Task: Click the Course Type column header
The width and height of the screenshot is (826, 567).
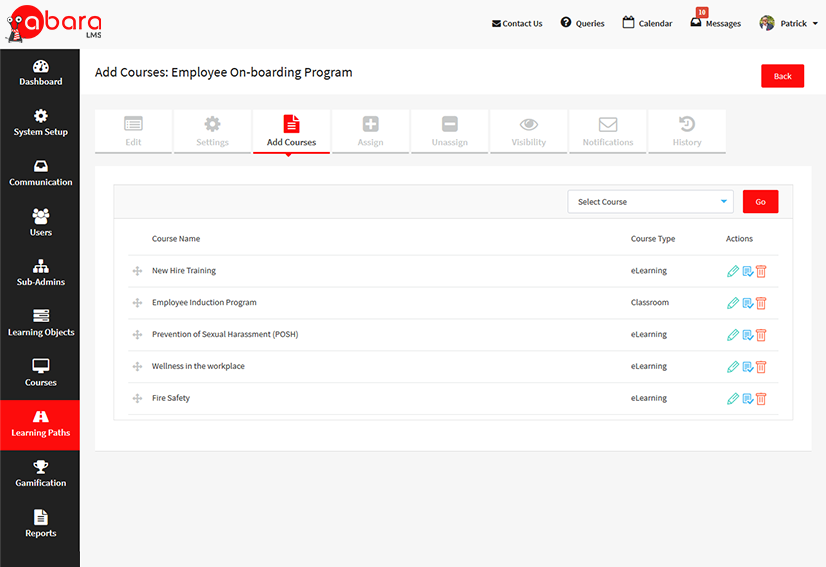Action: 653,239
